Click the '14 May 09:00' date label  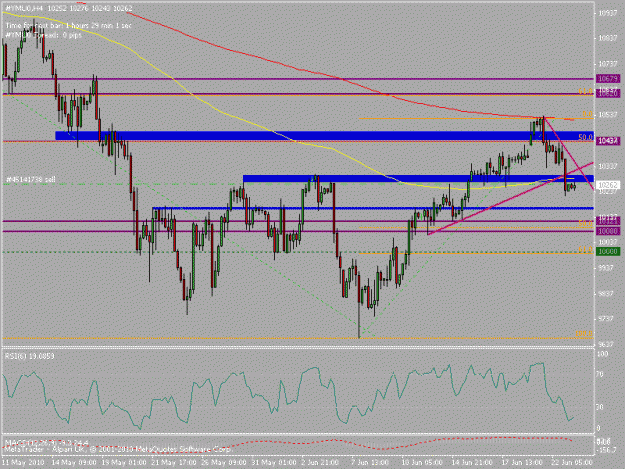74,463
